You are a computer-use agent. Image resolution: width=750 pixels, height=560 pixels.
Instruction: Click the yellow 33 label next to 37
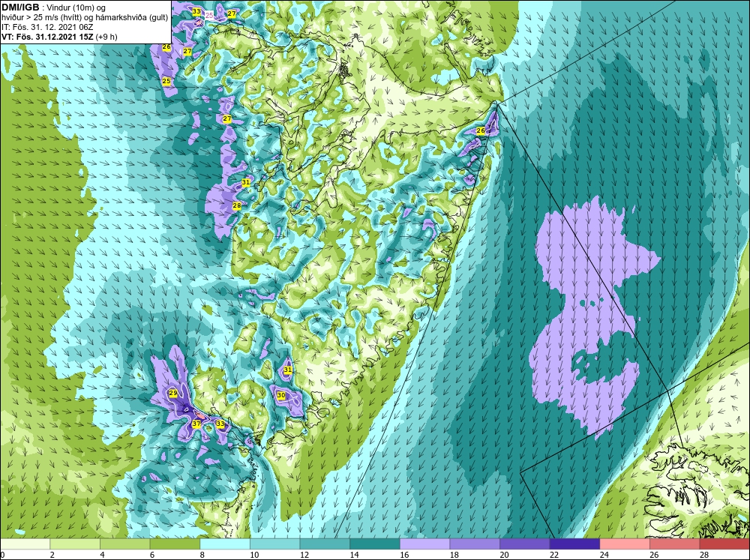pyautogui.click(x=220, y=424)
